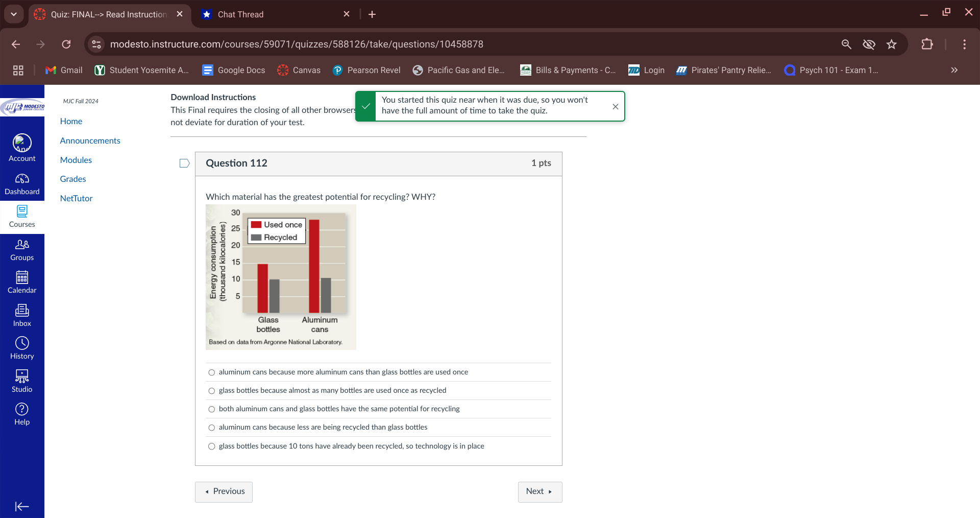Open the Psych 101 - Exam 1 bookmark
Screen dimensions: 980x518
(831, 70)
